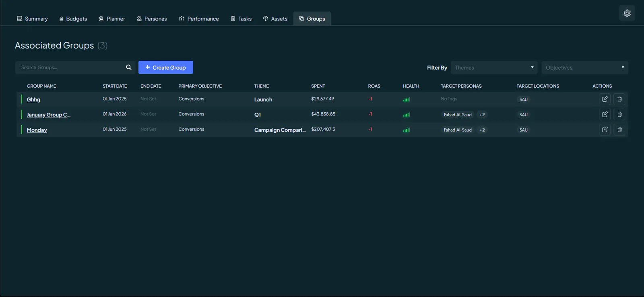
Task: Delete the January Group row
Action: (x=619, y=114)
